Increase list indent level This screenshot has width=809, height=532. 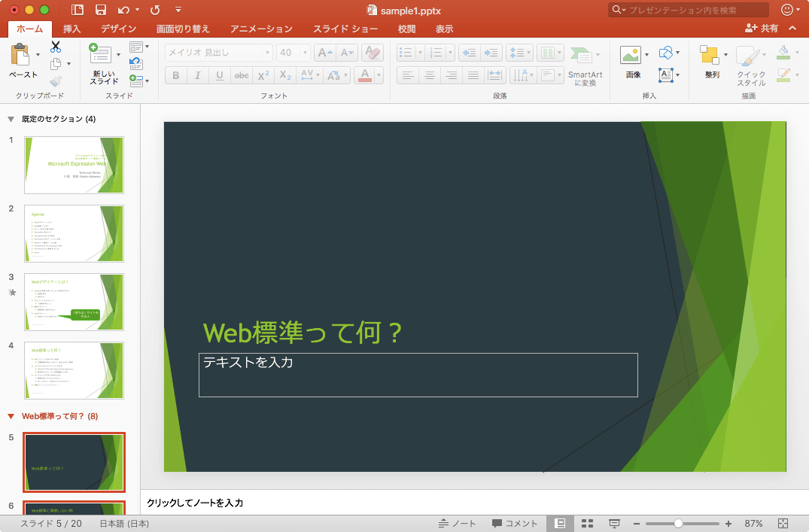(491, 53)
